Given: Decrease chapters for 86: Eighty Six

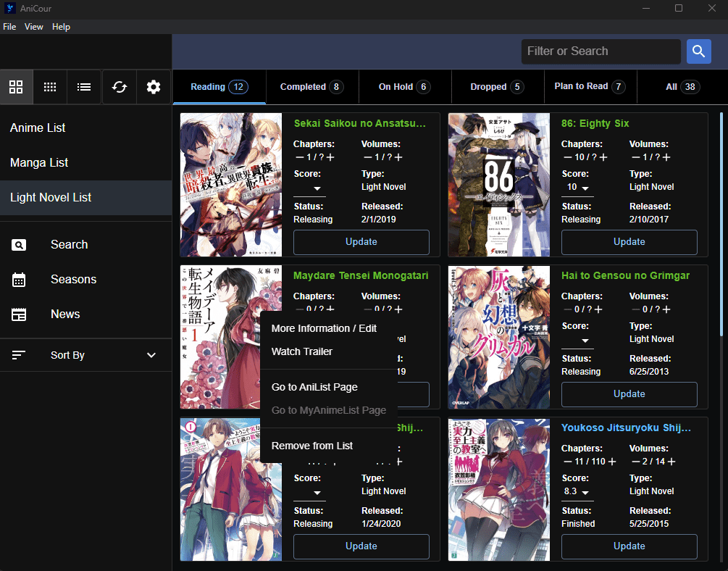Looking at the screenshot, I should (x=568, y=157).
